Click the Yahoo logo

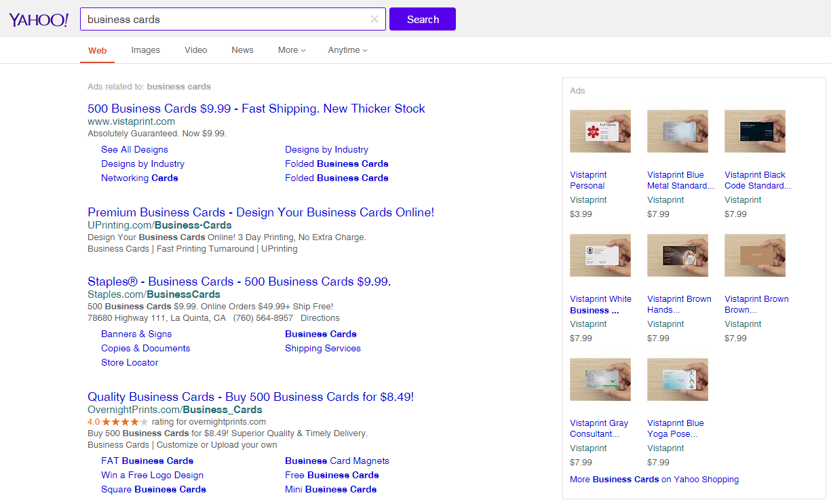pos(39,20)
